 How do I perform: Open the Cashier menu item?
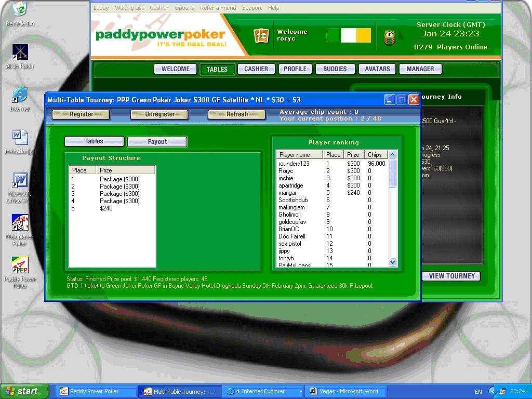tap(159, 8)
